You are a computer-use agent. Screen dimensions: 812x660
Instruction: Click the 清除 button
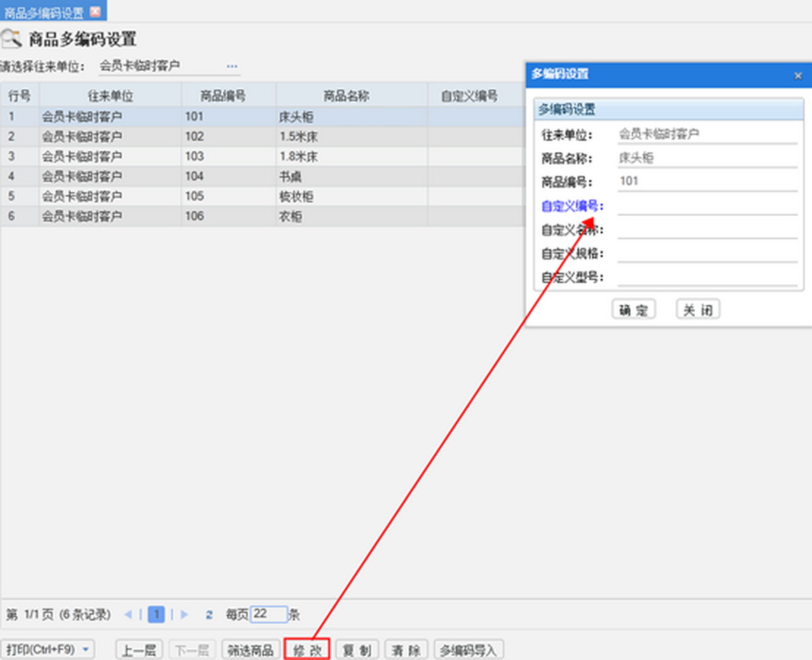point(406,650)
